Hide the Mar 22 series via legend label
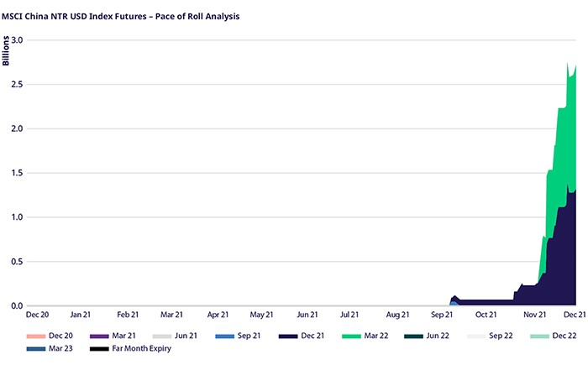The image size is (588, 370). 375,336
